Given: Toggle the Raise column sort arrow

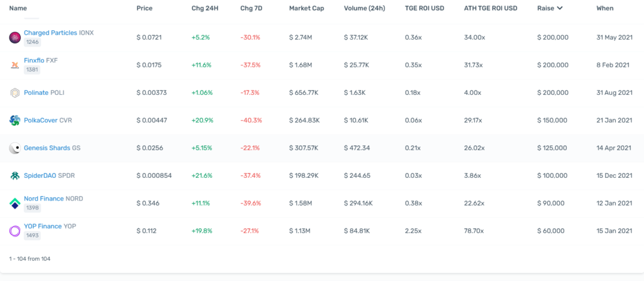Looking at the screenshot, I should point(559,8).
